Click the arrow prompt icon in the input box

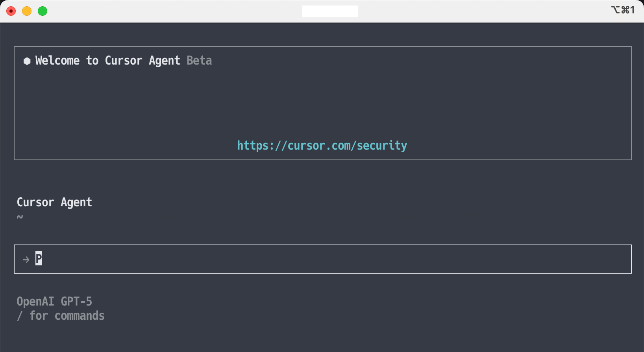(26, 259)
